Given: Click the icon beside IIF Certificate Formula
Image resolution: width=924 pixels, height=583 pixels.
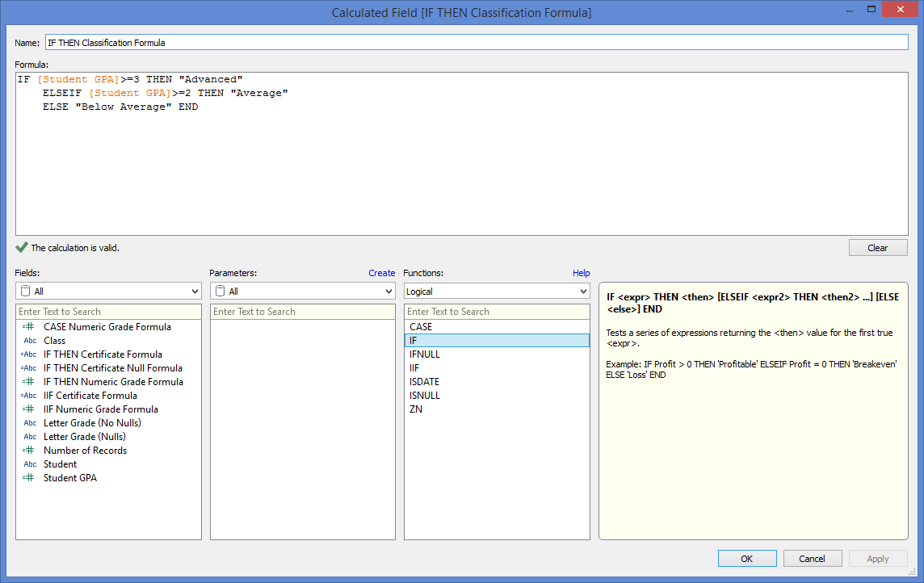Looking at the screenshot, I should coord(29,396).
